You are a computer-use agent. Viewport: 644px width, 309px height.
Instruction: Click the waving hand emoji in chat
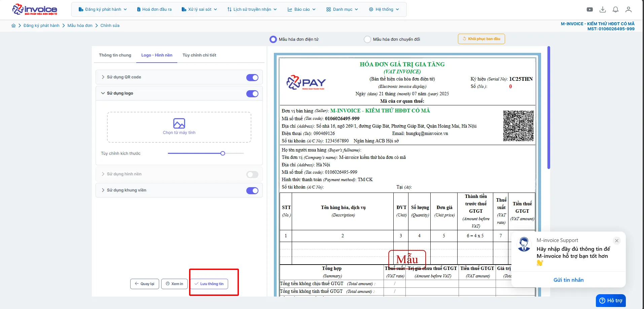click(540, 263)
